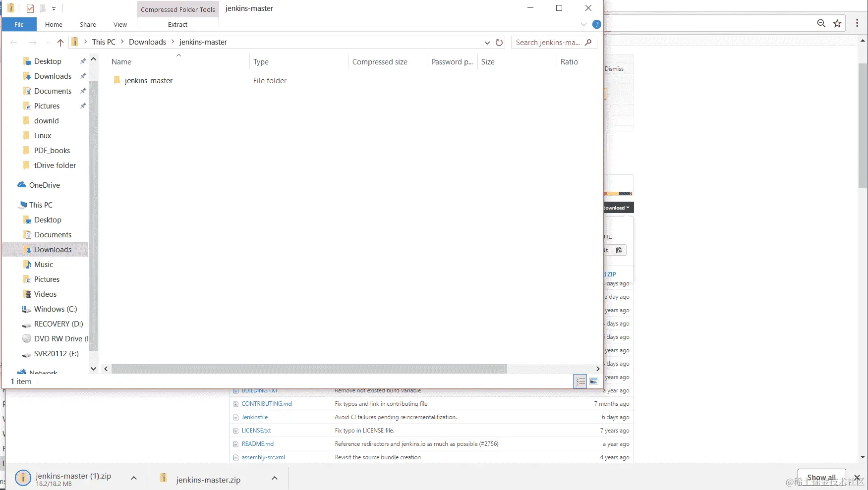Select This PC in navigation pane
This screenshot has width=868, height=490.
41,205
